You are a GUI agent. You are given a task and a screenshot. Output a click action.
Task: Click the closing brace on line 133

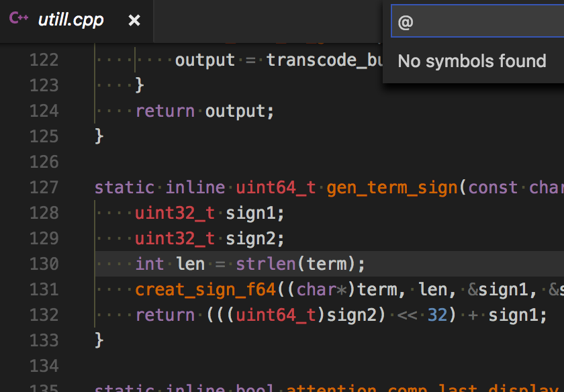(x=98, y=340)
